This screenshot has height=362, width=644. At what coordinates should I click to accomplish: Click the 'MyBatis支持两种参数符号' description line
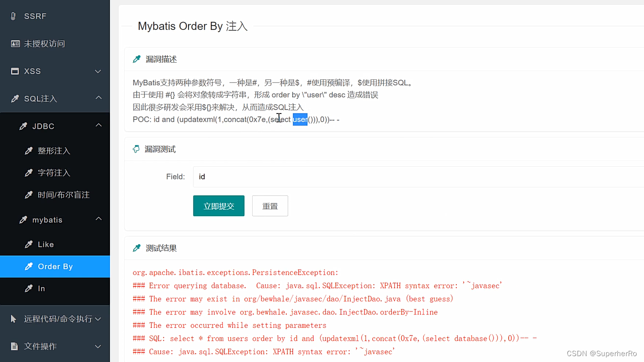tap(273, 83)
